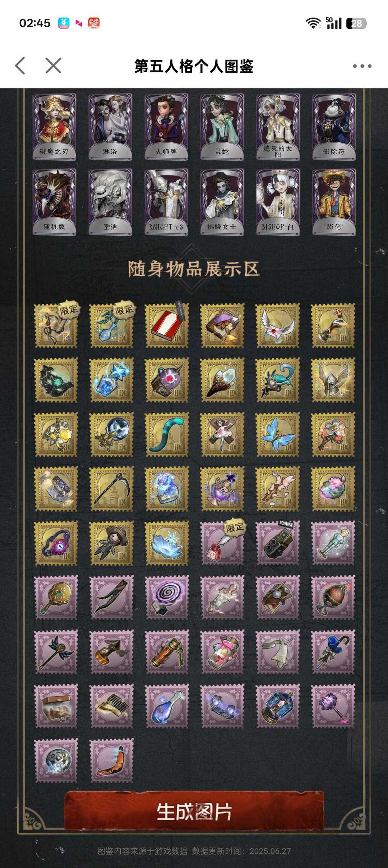Tap the 生成图片 button

(194, 812)
